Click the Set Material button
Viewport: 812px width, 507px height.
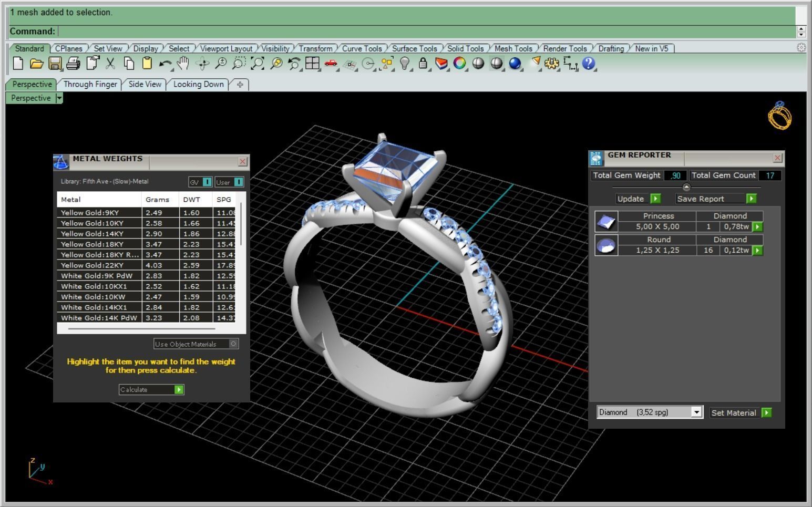point(741,412)
